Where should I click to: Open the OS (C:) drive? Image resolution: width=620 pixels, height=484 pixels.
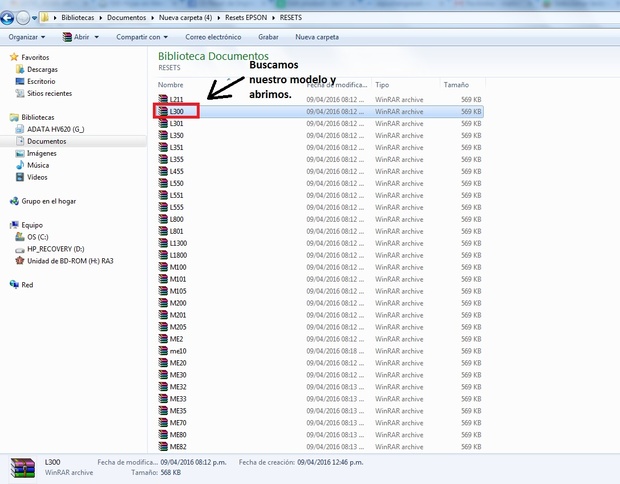pyautogui.click(x=38, y=237)
